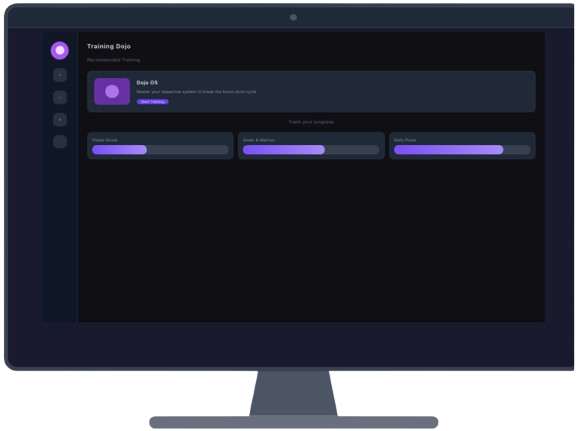Click the Track your progress label
Screen dimensions: 578x431
[311, 122]
